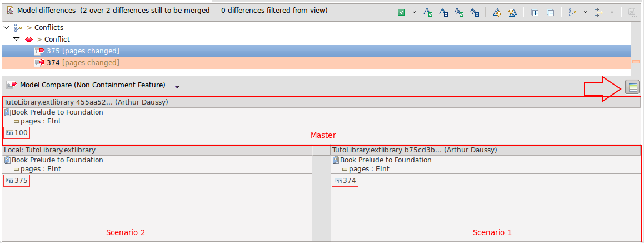The height and width of the screenshot is (243, 644).
Task: Click the pane-toggle icon beside the red arrow
Action: (x=632, y=87)
